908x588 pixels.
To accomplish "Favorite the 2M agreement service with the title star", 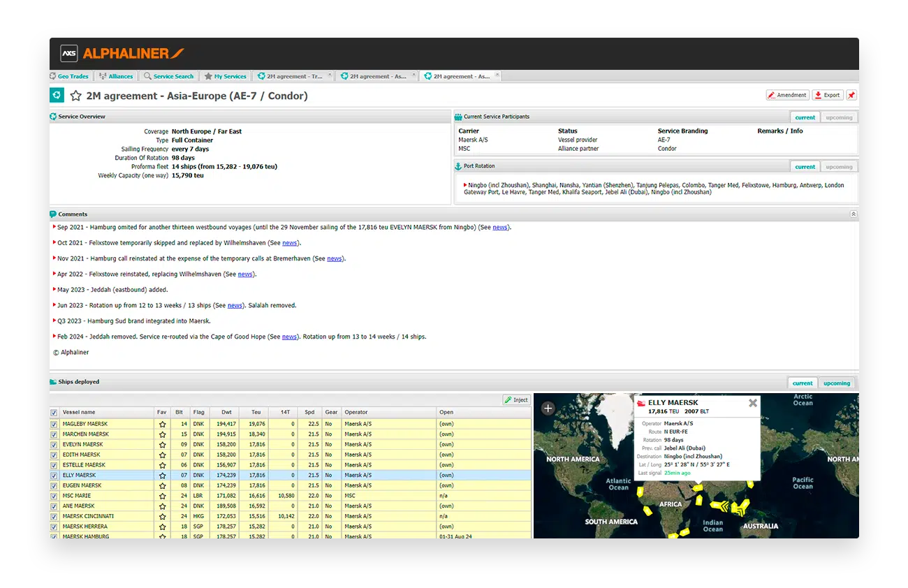I will click(x=75, y=96).
